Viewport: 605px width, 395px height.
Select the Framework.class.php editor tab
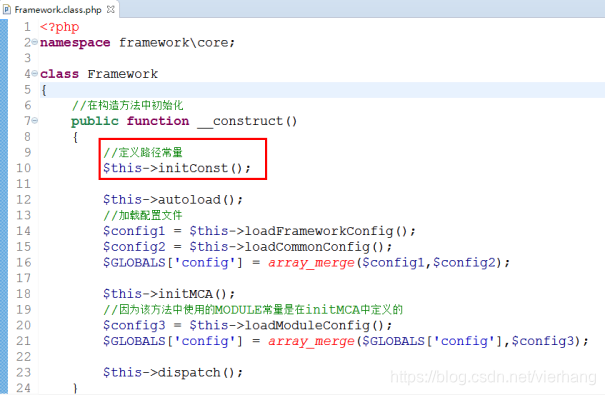[x=59, y=9]
